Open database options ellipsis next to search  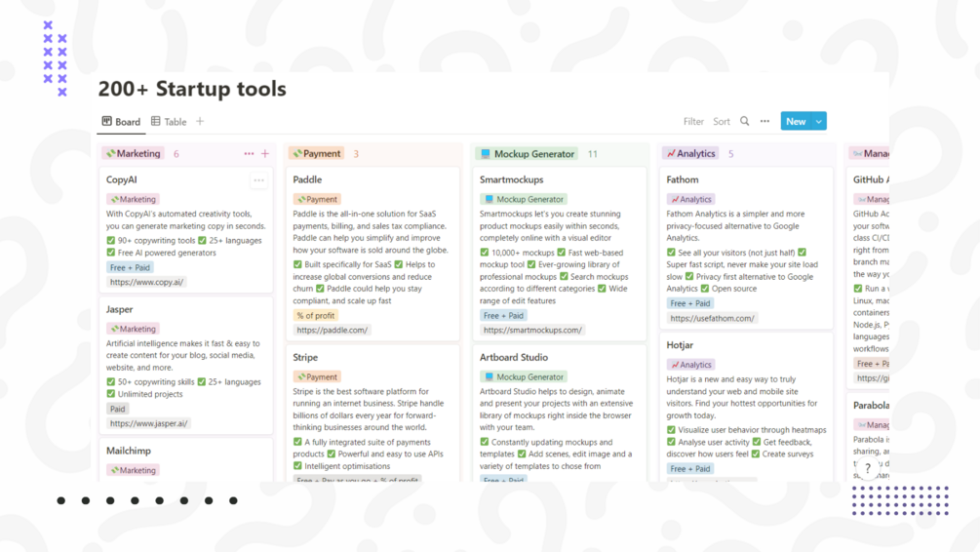point(764,121)
